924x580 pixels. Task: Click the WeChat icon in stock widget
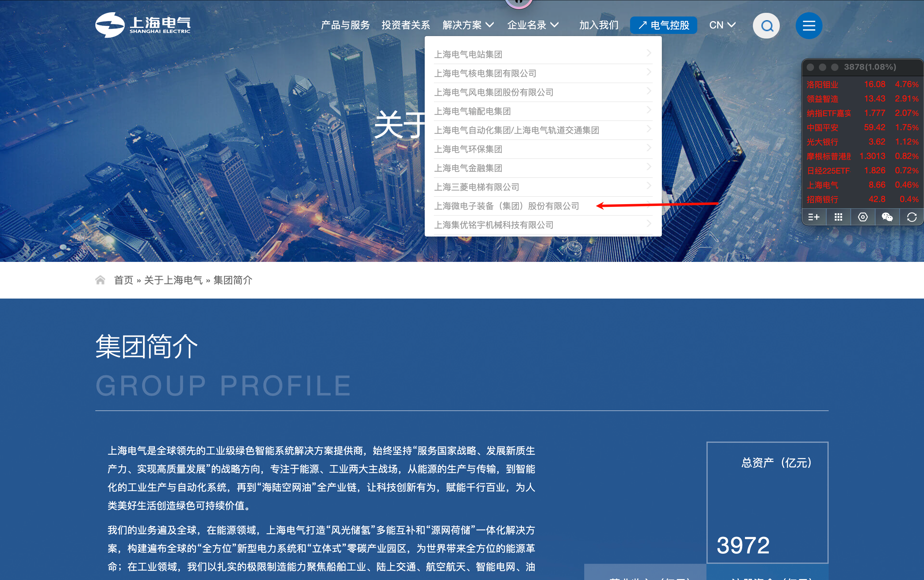(x=887, y=217)
